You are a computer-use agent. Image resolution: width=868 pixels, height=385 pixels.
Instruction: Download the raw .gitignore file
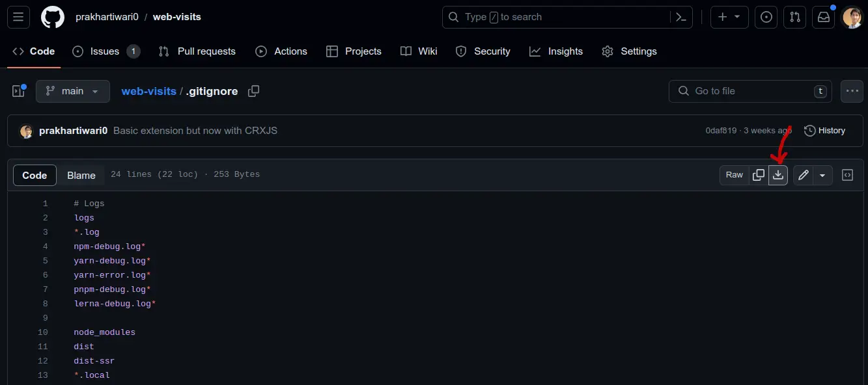pos(778,175)
